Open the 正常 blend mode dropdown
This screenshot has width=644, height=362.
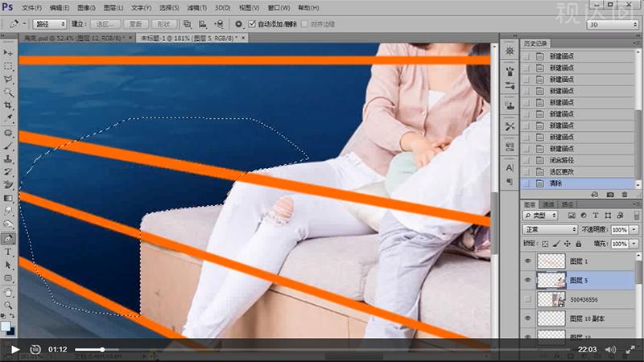551,229
